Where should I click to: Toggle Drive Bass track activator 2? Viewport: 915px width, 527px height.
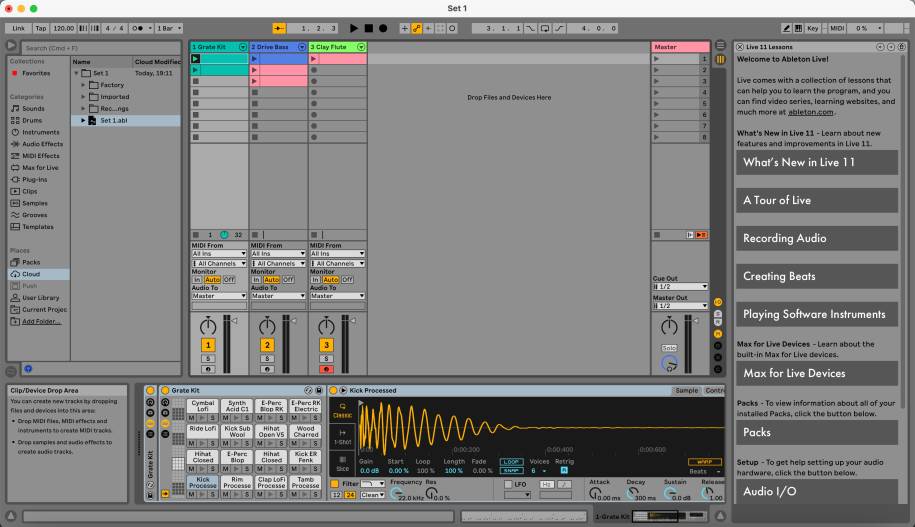click(x=267, y=345)
